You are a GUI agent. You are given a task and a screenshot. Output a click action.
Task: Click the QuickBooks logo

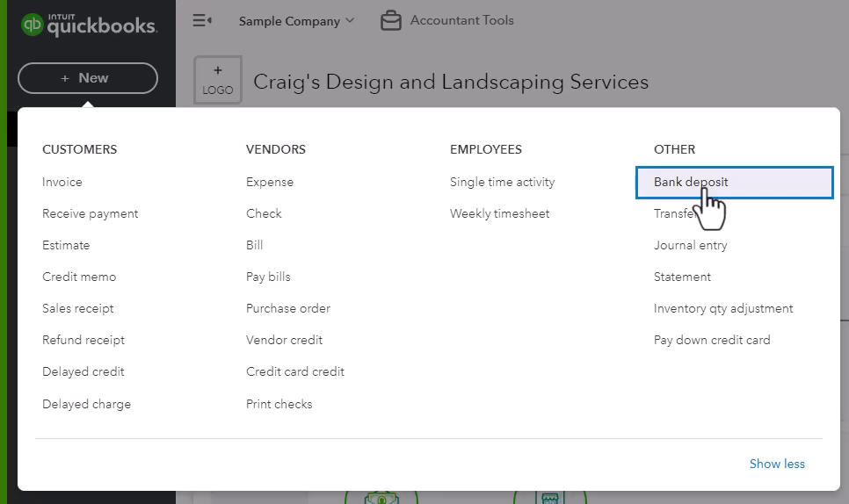(90, 25)
